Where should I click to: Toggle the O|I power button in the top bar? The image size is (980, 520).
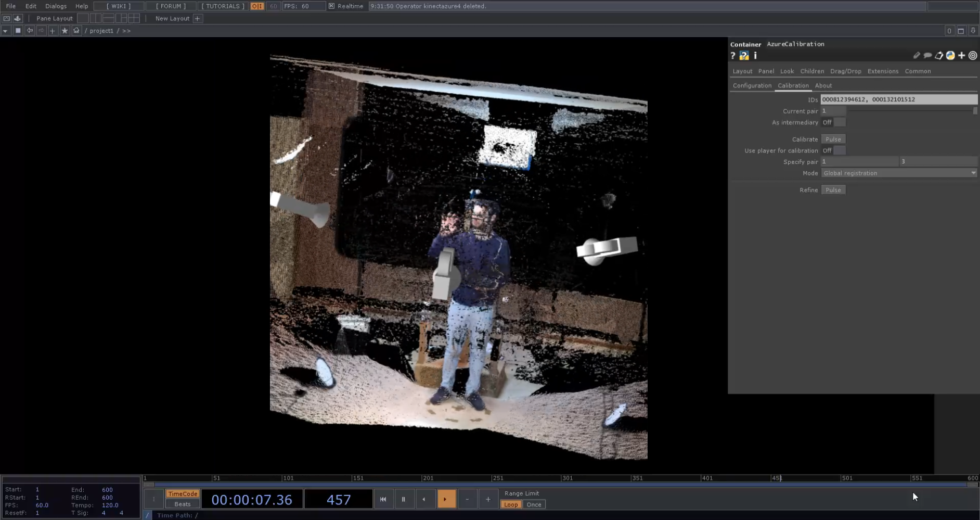pos(257,6)
